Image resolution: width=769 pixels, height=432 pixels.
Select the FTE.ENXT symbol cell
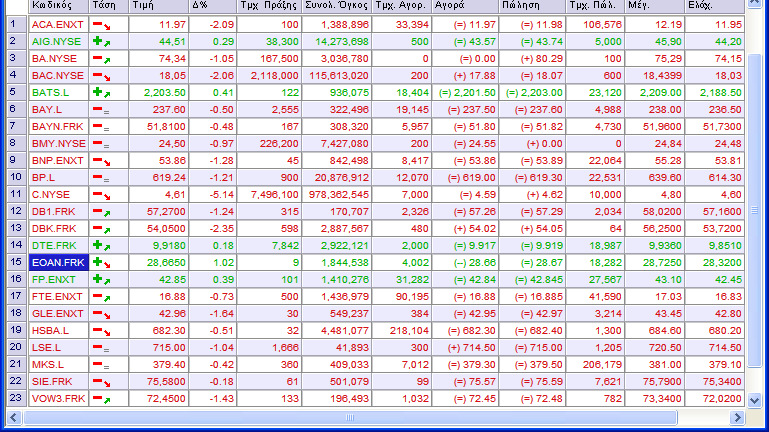tap(59, 297)
